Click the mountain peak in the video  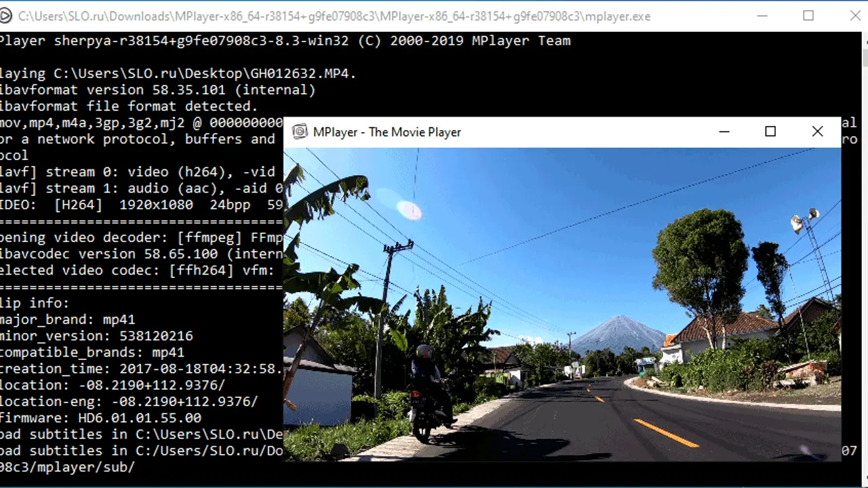(617, 321)
